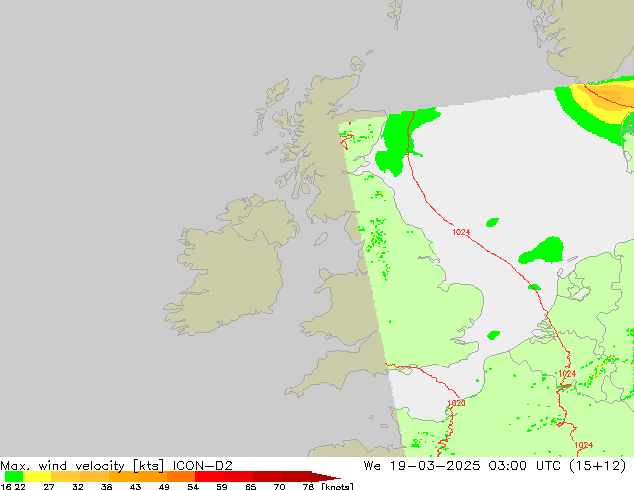The image size is (634, 490).
Task: Click the 'ICON-D2' model name
Action: [x=203, y=466]
